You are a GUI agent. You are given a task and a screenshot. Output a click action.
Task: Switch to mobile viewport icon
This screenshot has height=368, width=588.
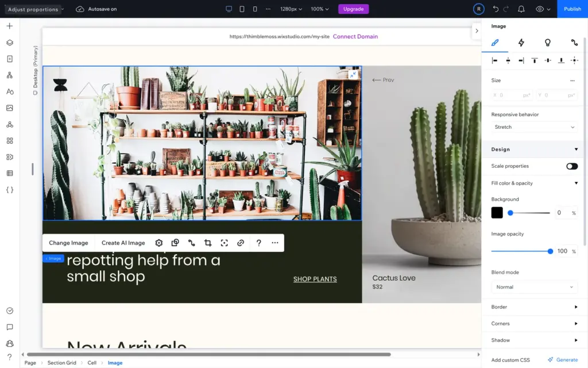255,9
